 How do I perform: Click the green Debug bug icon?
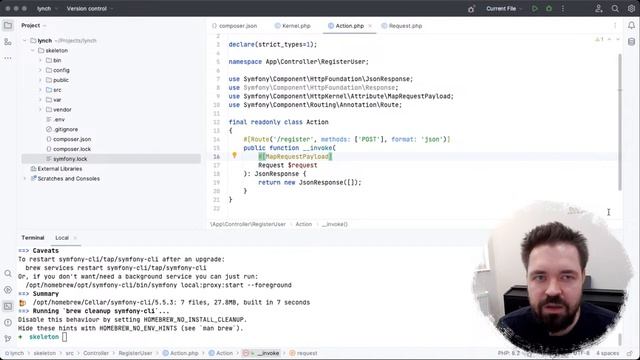coord(549,9)
